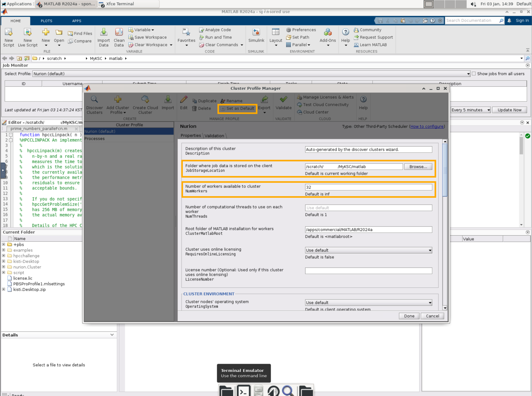
Task: Click Export profile icon
Action: pyautogui.click(x=264, y=99)
